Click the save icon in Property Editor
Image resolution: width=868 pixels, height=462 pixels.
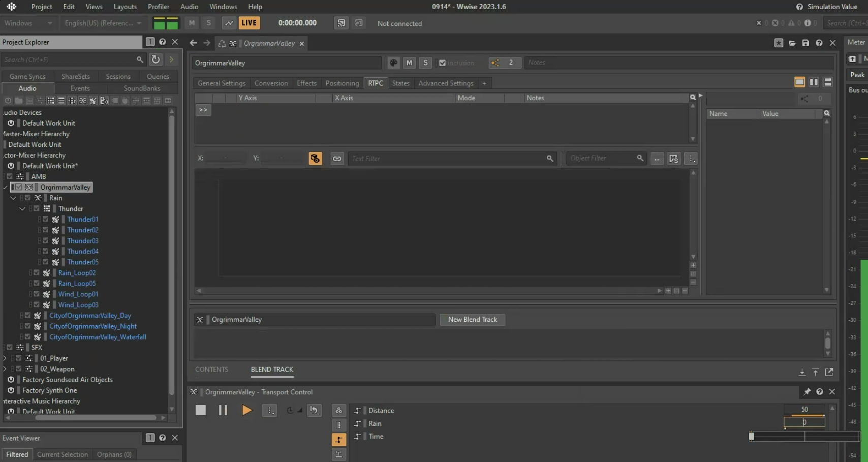805,43
